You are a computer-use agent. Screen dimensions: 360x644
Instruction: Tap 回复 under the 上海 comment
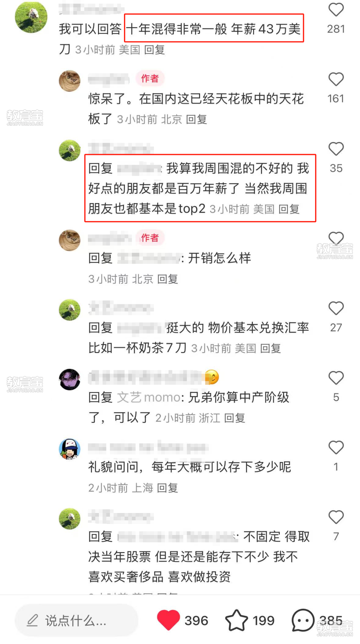[x=167, y=488]
